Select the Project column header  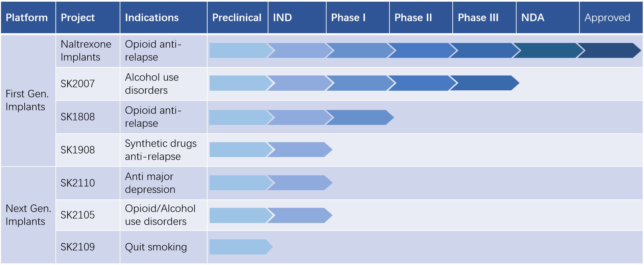pyautogui.click(x=78, y=18)
